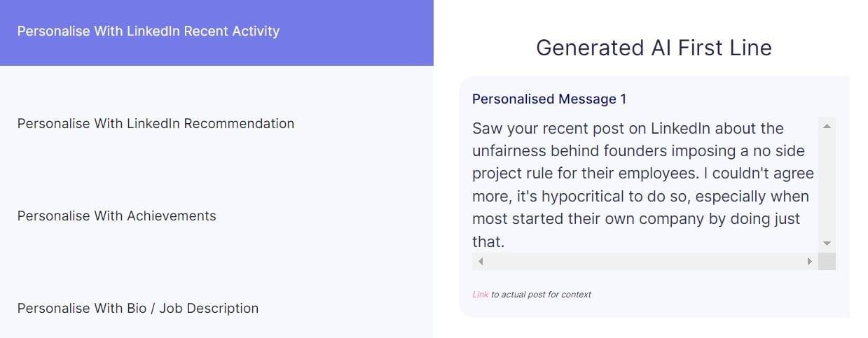Click the word 'unfairness' in the message

(508, 151)
